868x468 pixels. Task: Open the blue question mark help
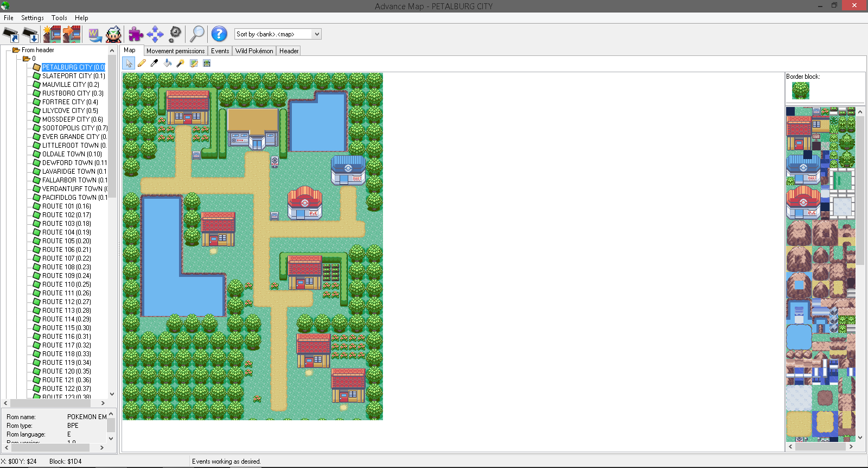[219, 34]
